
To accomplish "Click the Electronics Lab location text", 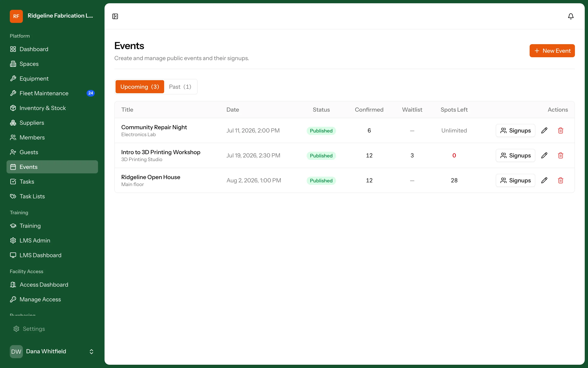I will [x=138, y=135].
